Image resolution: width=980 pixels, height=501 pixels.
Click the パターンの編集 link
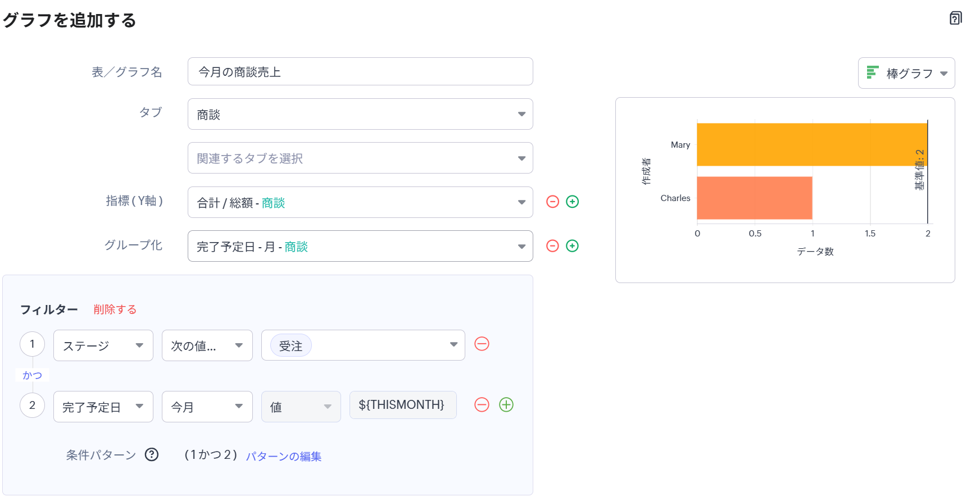283,456
